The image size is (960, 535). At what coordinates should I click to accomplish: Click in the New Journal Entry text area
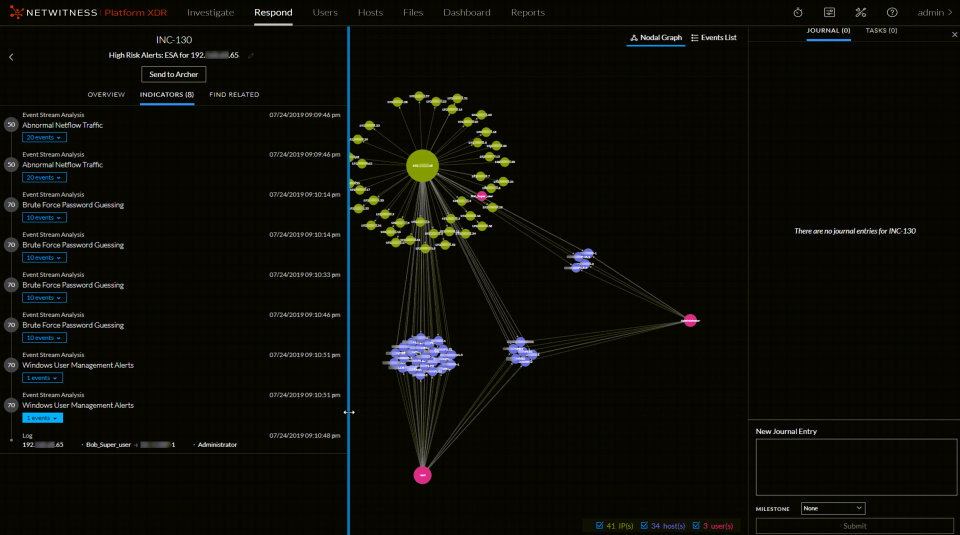pyautogui.click(x=856, y=467)
